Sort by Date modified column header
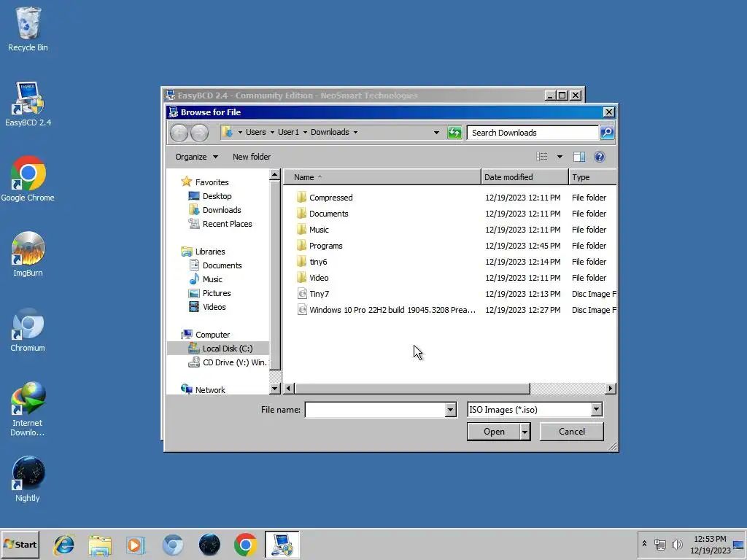747x560 pixels. coord(525,176)
